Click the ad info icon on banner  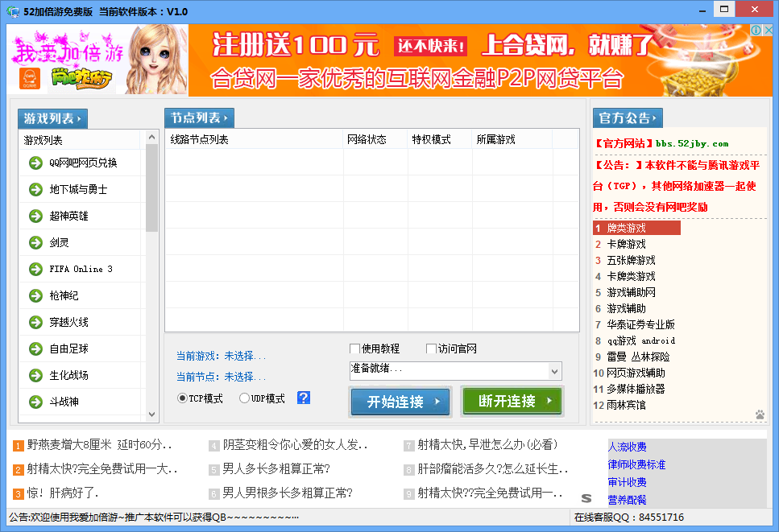tap(756, 31)
